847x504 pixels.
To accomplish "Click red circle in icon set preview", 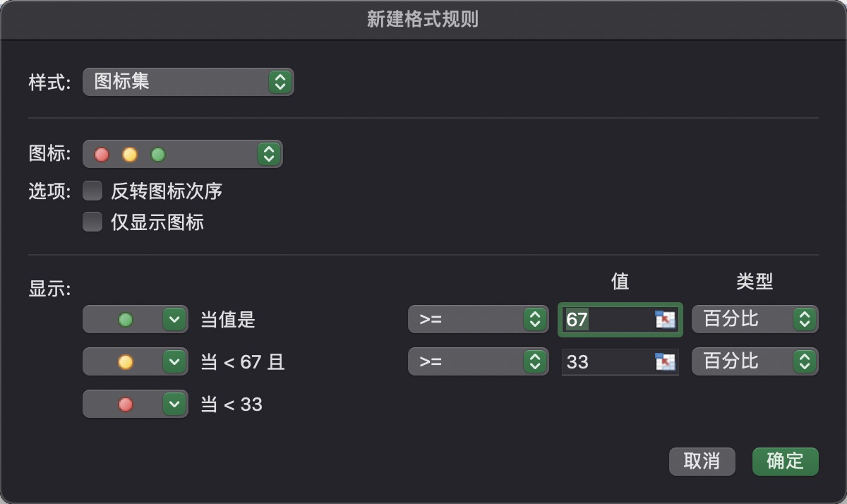I will [102, 154].
